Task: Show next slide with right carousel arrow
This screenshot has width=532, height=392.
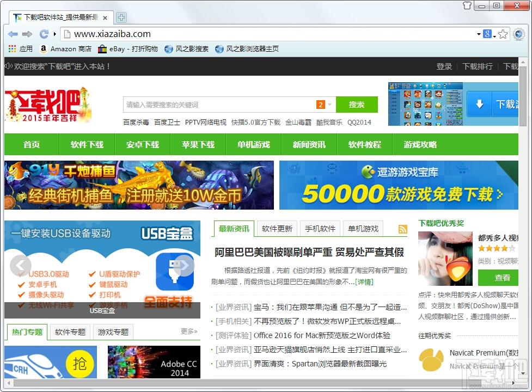Action: point(184,266)
